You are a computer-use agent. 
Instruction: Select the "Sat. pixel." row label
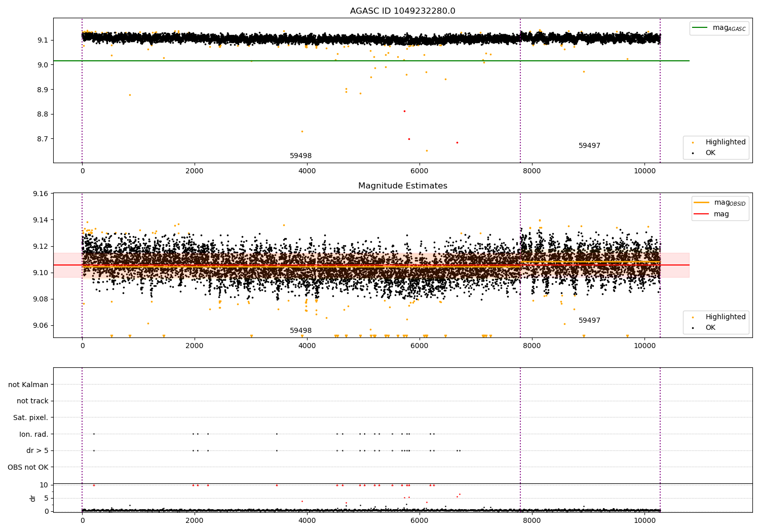pyautogui.click(x=31, y=418)
